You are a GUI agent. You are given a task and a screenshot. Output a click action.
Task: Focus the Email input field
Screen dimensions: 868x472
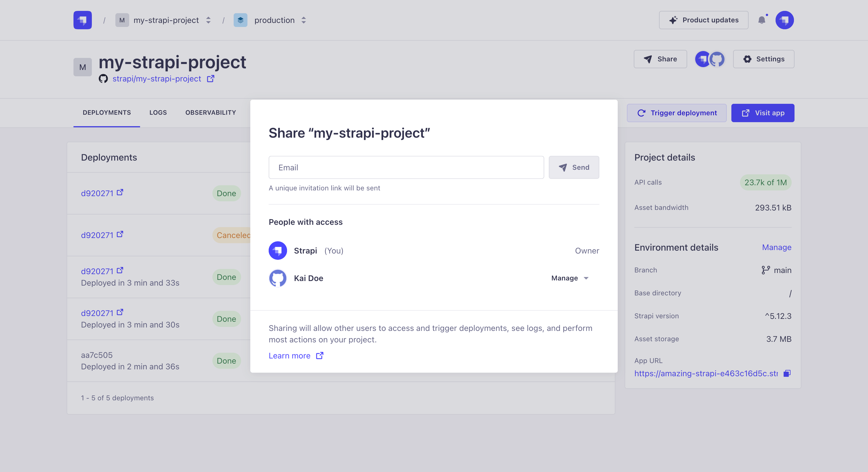coord(406,168)
